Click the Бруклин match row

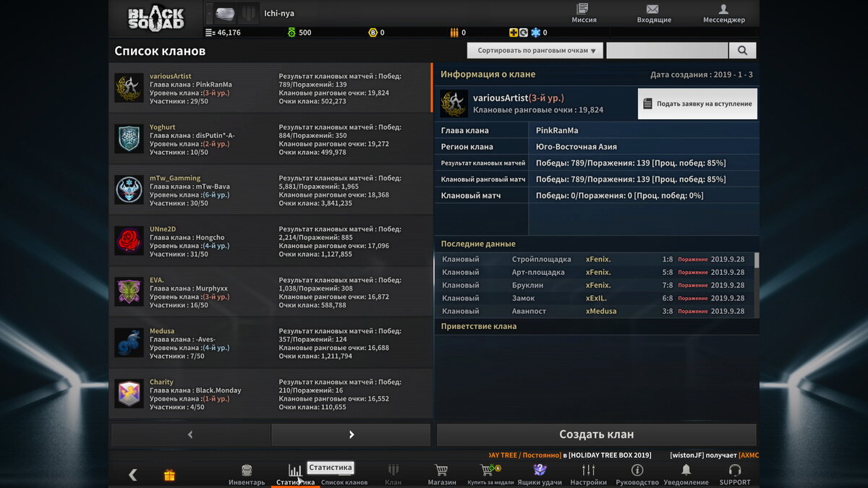(x=593, y=285)
